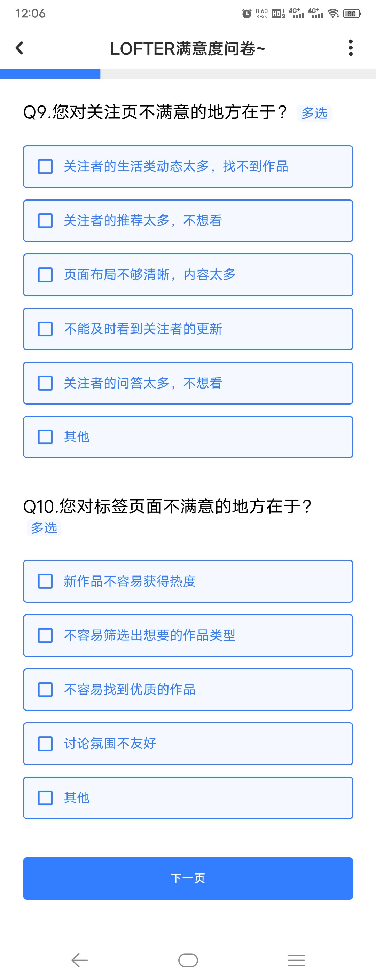Check 讨论氛围不友好 option

188,744
